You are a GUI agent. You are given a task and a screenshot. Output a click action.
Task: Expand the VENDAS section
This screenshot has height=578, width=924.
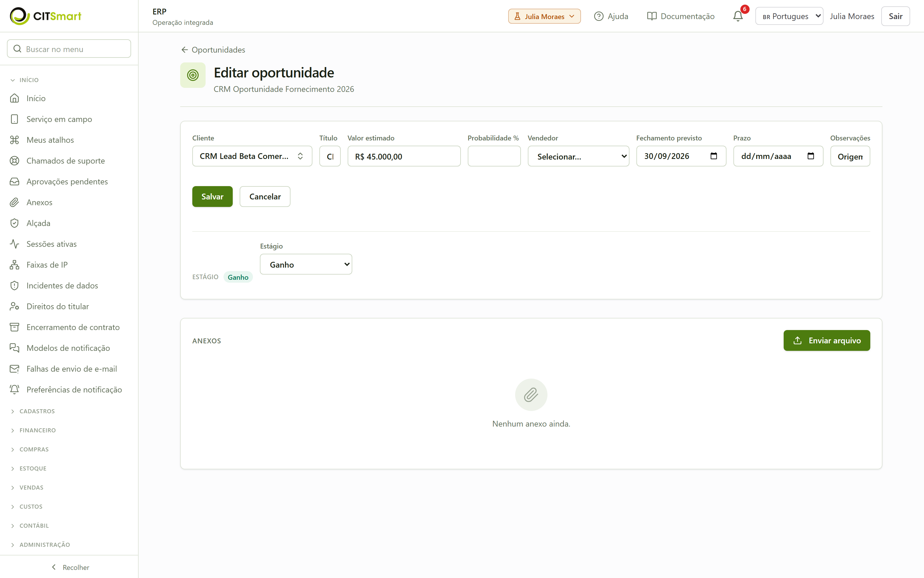(x=27, y=488)
